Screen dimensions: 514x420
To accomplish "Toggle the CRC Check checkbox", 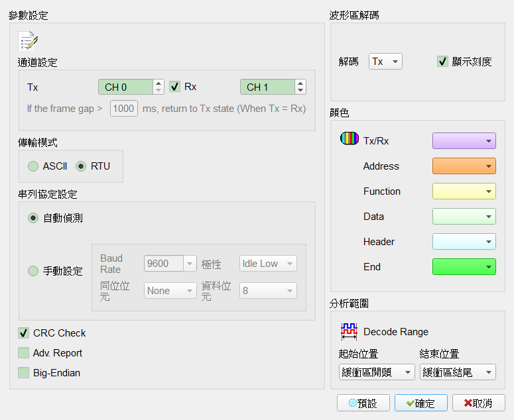I will 24,333.
